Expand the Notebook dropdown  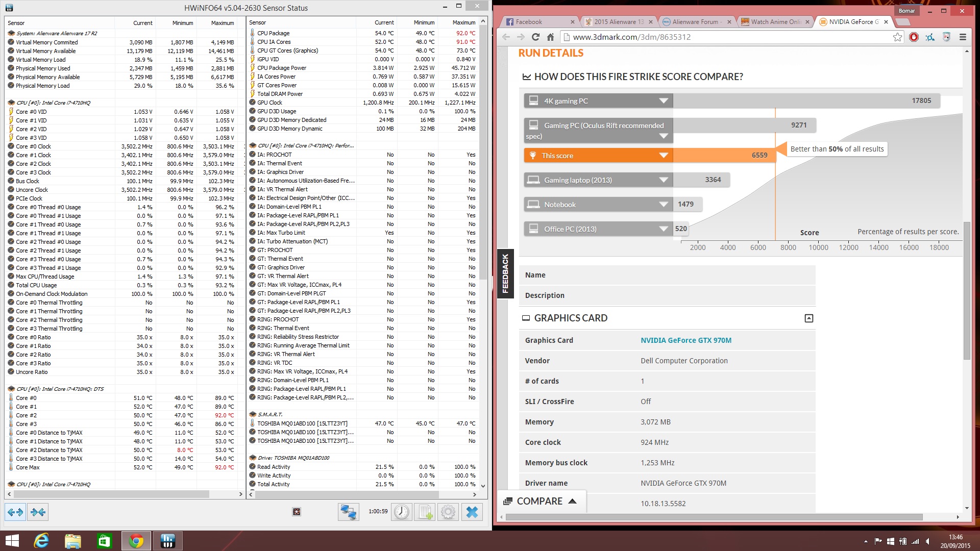click(x=664, y=205)
